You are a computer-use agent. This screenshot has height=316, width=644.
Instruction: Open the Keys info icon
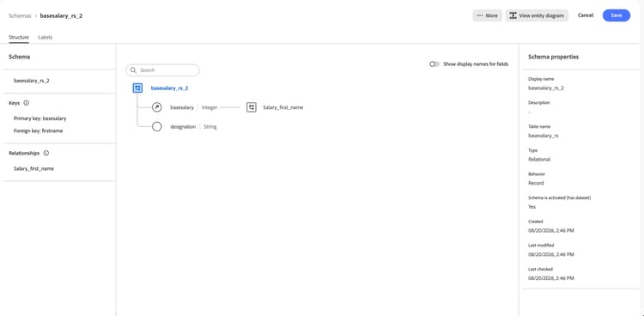(27, 103)
